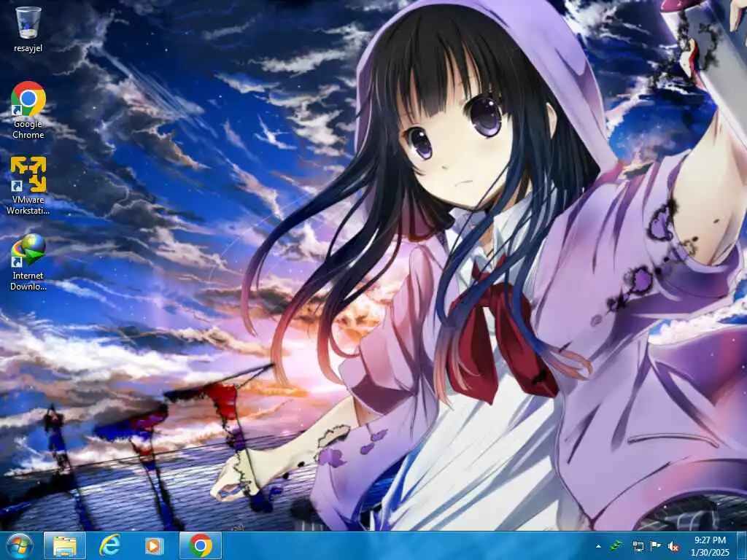
Task: Open Windows Media Player from the taskbar
Action: [x=154, y=545]
